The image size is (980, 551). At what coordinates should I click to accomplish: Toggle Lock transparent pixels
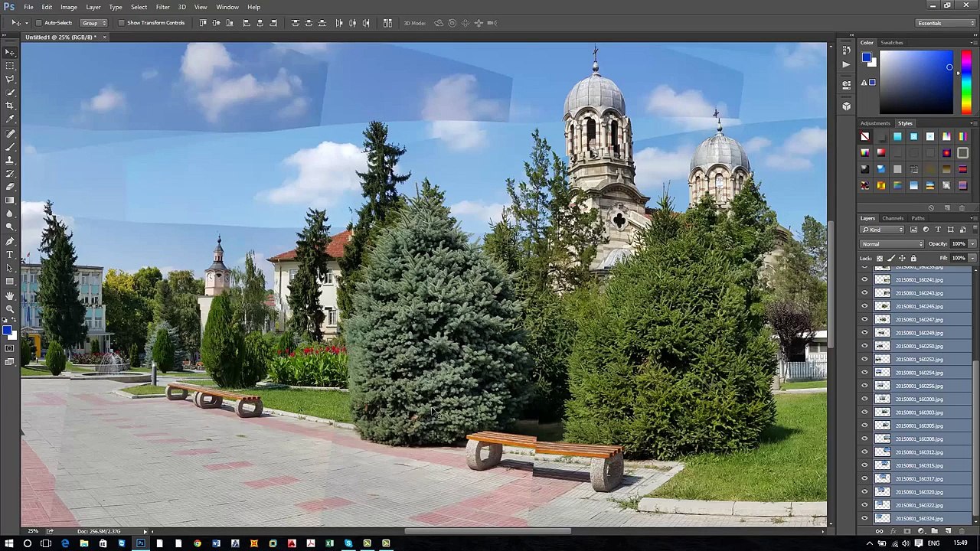coord(880,259)
